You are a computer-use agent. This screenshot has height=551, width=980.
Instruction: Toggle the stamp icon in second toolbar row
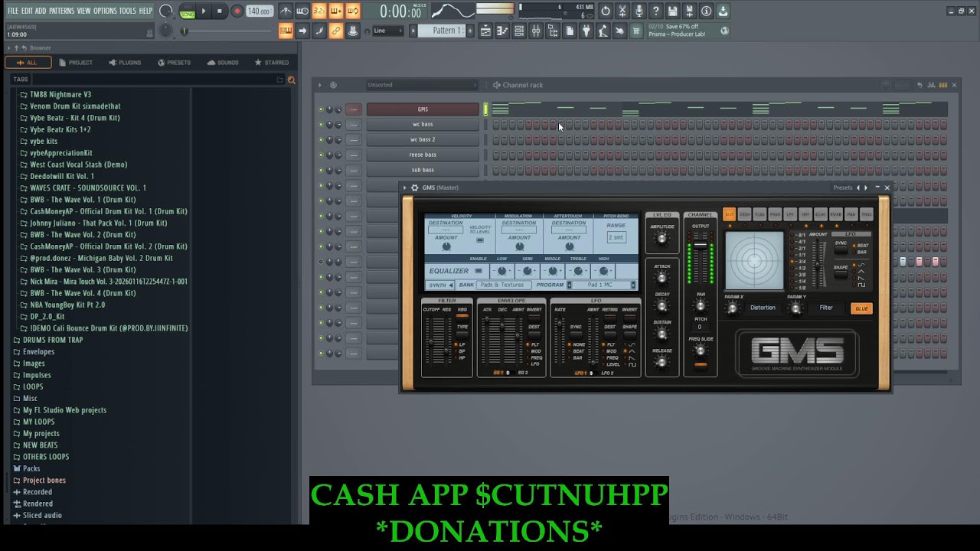point(352,31)
